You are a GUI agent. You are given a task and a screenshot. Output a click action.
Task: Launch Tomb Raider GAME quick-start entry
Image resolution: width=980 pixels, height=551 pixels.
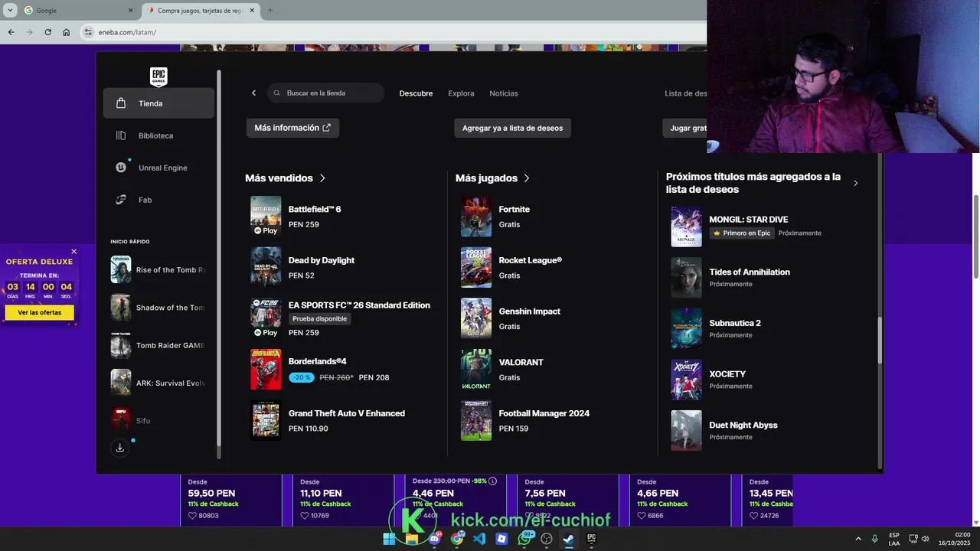click(158, 345)
